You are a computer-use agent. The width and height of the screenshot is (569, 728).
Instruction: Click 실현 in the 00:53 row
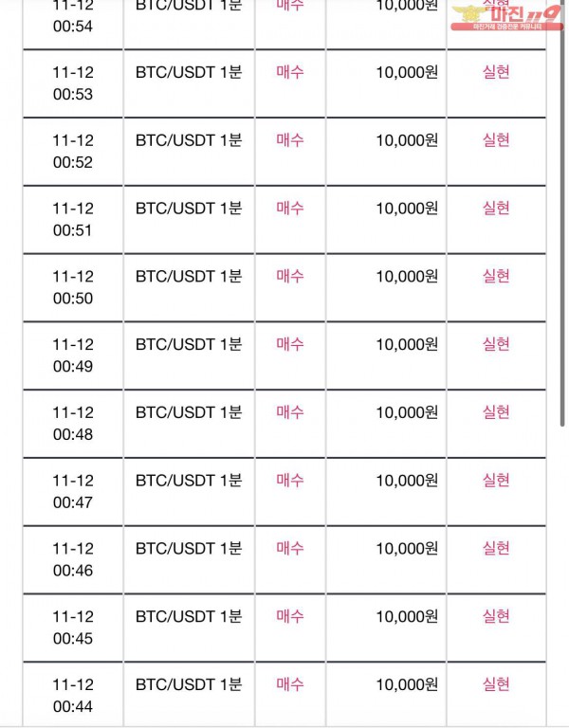pyautogui.click(x=496, y=72)
